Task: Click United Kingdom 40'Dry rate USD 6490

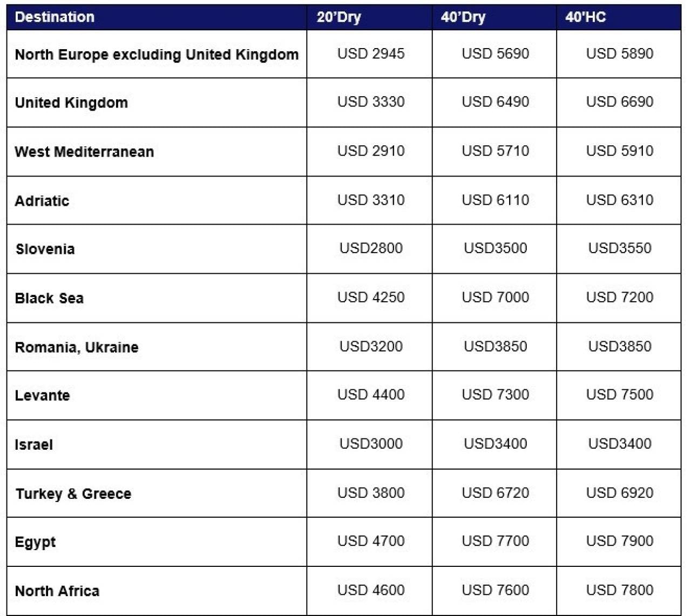Action: pyautogui.click(x=495, y=101)
